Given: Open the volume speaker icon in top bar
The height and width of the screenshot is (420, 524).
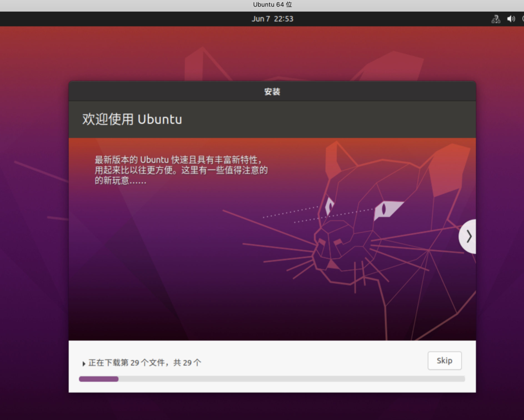Looking at the screenshot, I should point(511,19).
